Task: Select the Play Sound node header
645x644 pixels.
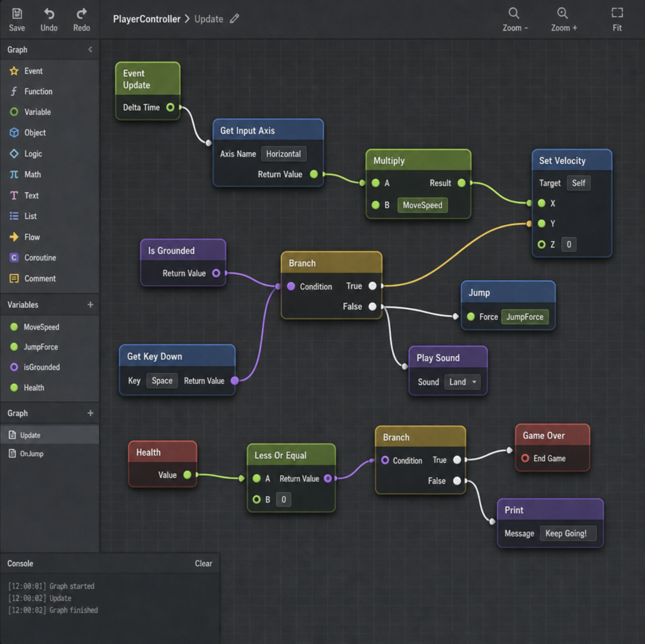Action: 448,358
